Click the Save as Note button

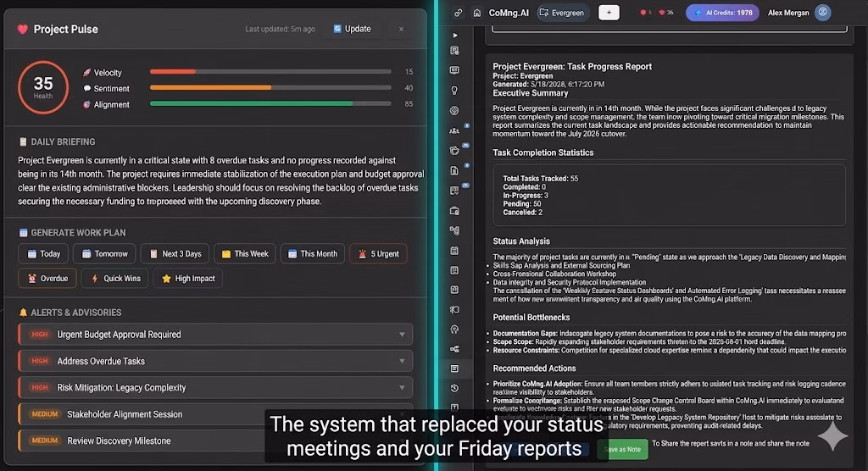point(622,450)
